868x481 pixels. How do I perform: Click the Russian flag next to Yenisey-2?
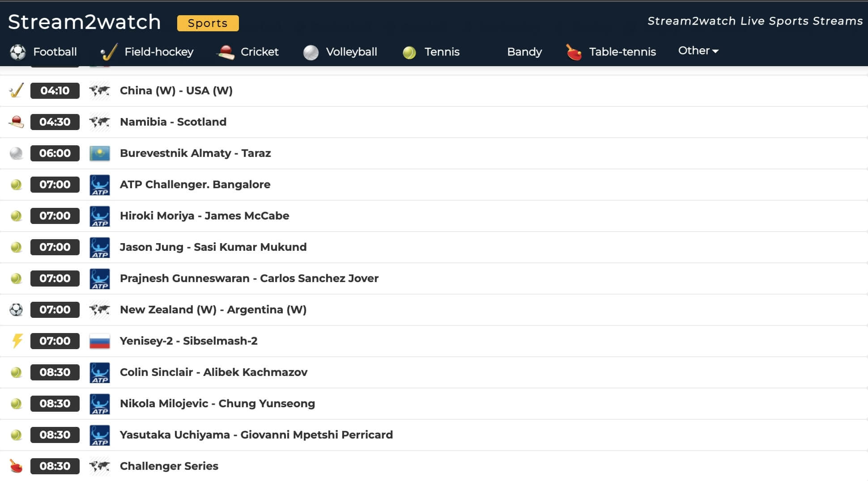(x=99, y=341)
